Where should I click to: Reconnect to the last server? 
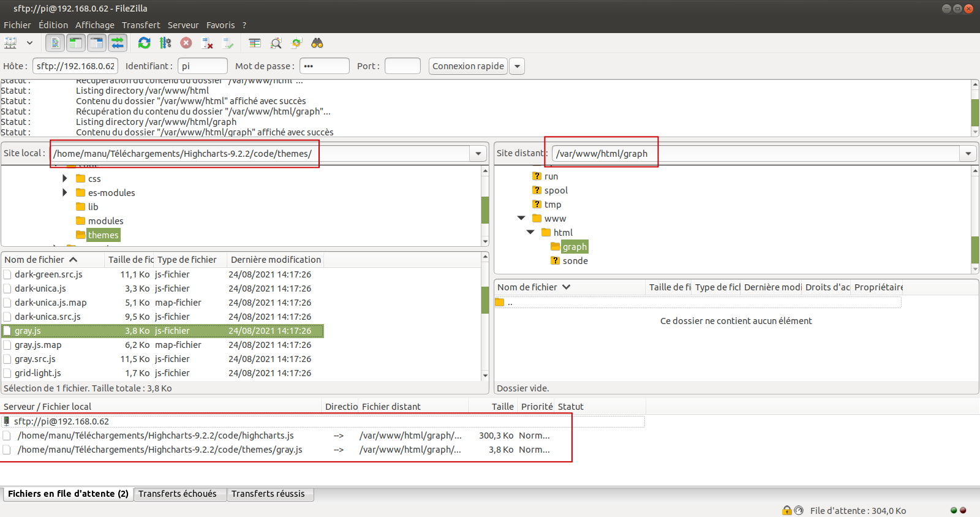click(228, 43)
